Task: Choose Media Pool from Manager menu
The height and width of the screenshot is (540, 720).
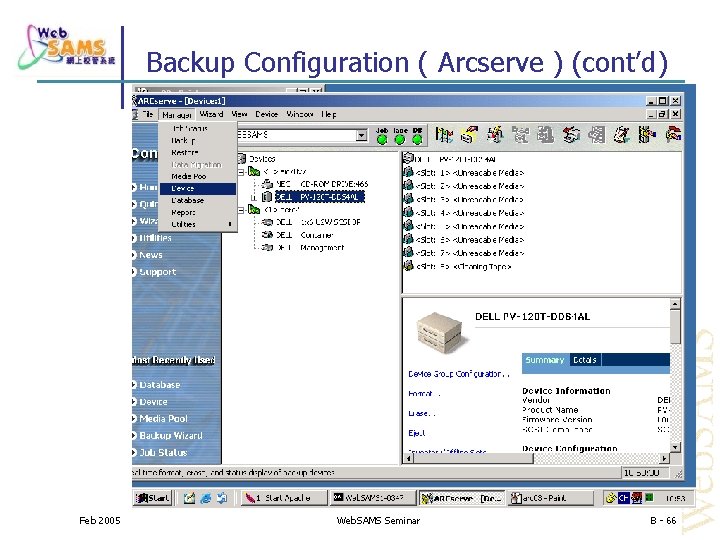Action: tap(188, 176)
